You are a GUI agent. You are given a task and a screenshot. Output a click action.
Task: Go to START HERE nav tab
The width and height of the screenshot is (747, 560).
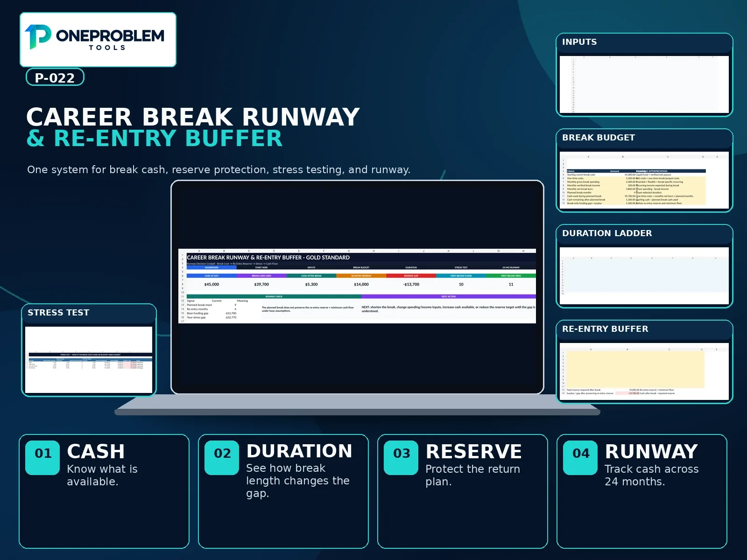(x=261, y=267)
